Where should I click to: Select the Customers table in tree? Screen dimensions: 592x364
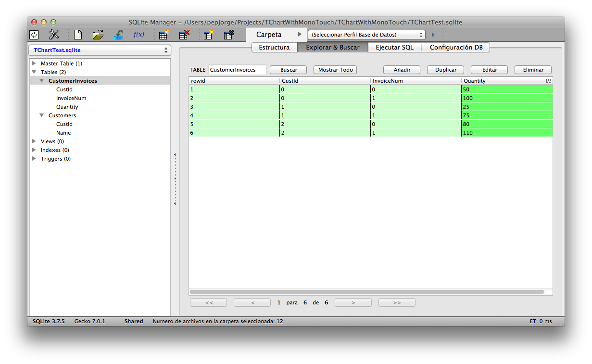coord(62,115)
